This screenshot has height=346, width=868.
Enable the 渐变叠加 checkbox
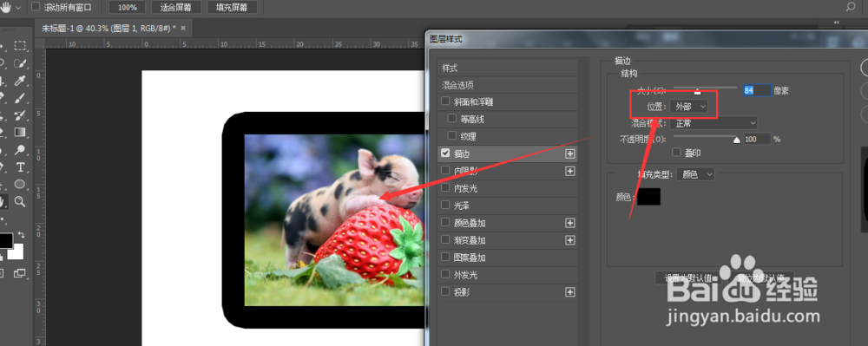pyautogui.click(x=445, y=240)
